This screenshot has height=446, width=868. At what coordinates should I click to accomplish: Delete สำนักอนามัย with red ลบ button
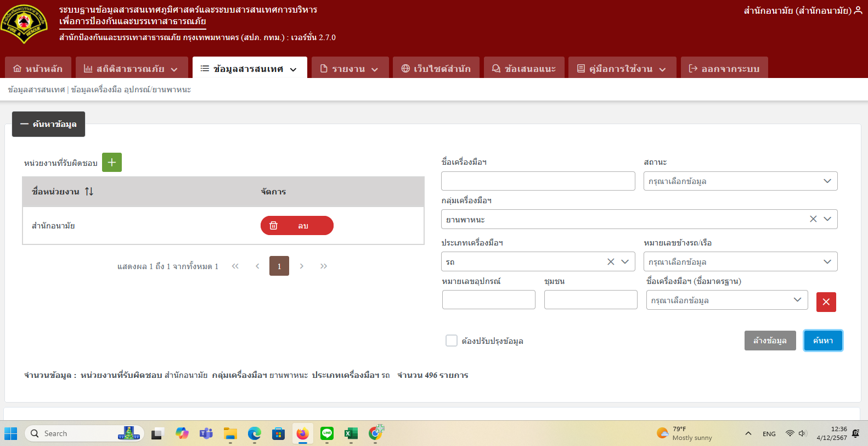click(x=297, y=226)
